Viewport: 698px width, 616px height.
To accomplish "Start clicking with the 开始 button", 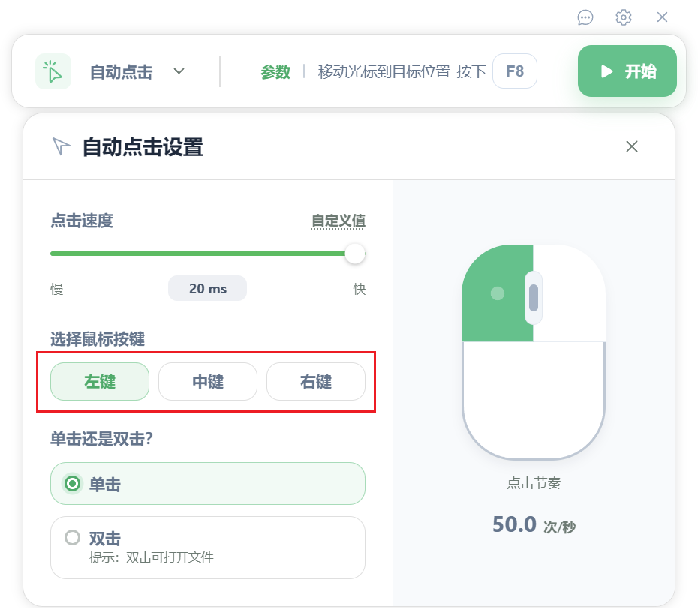I will (x=627, y=71).
